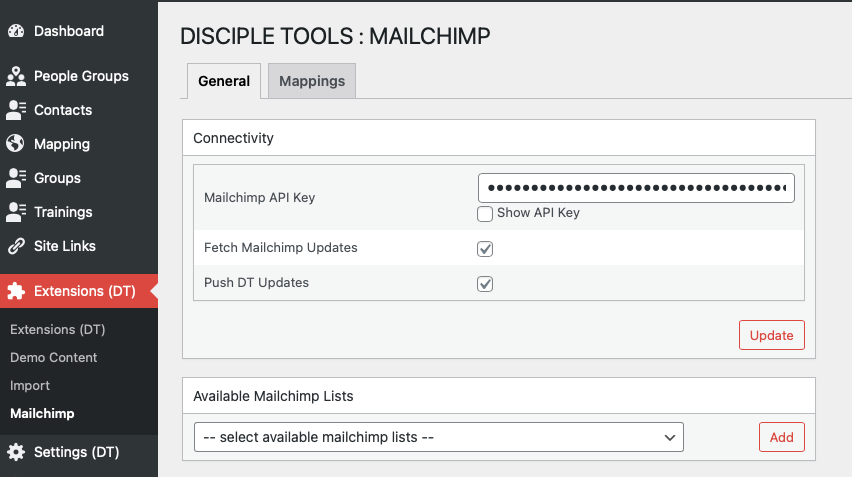Open Site Links menu item
Image resolution: width=852 pixels, height=477 pixels.
[x=79, y=246]
